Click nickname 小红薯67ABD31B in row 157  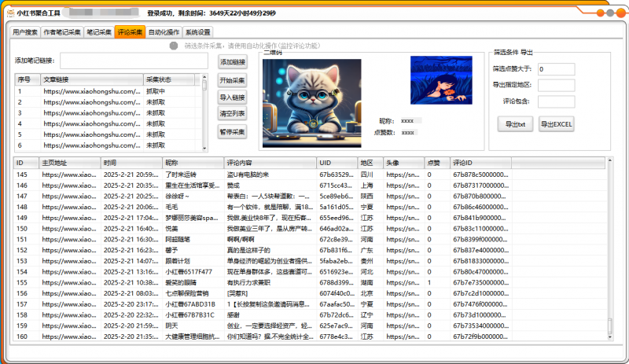(190, 304)
